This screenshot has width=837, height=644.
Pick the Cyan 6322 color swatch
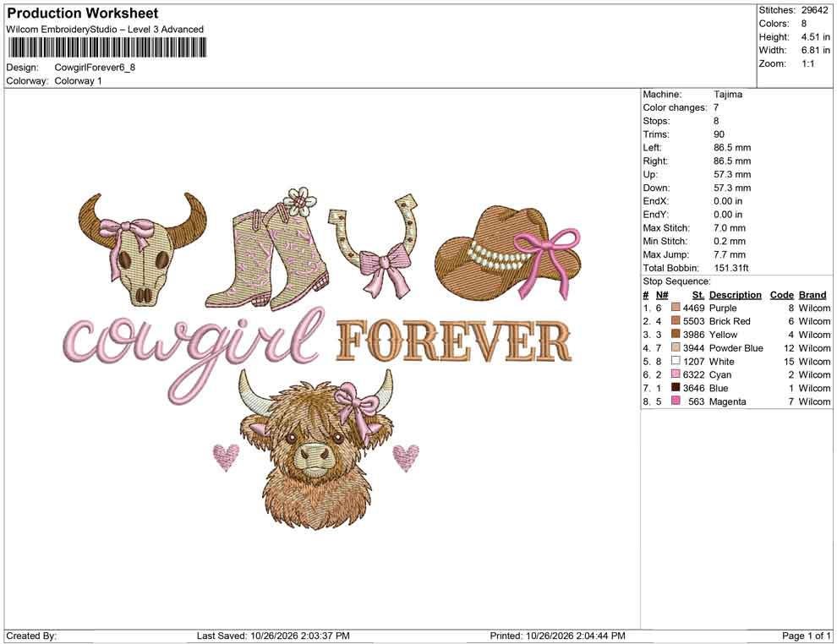[x=676, y=374]
